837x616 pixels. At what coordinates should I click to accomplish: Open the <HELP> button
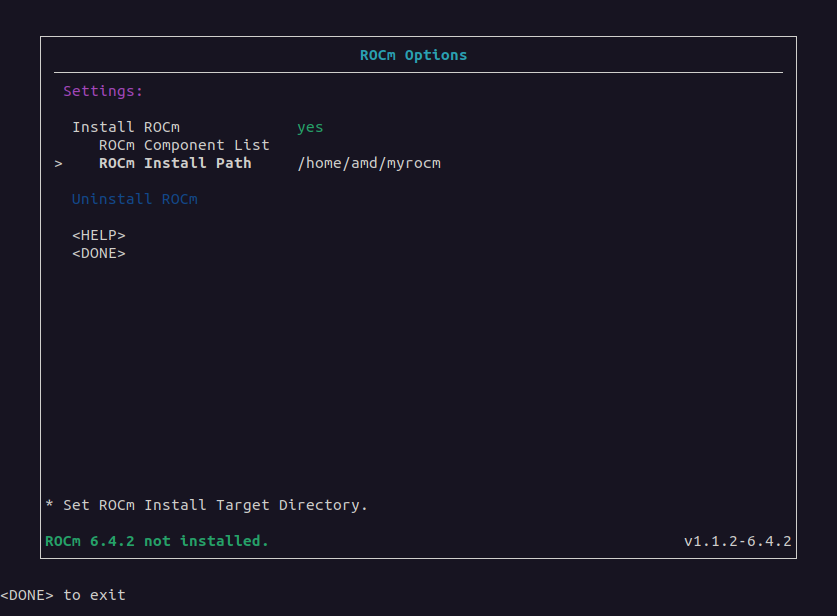pyautogui.click(x=99, y=235)
